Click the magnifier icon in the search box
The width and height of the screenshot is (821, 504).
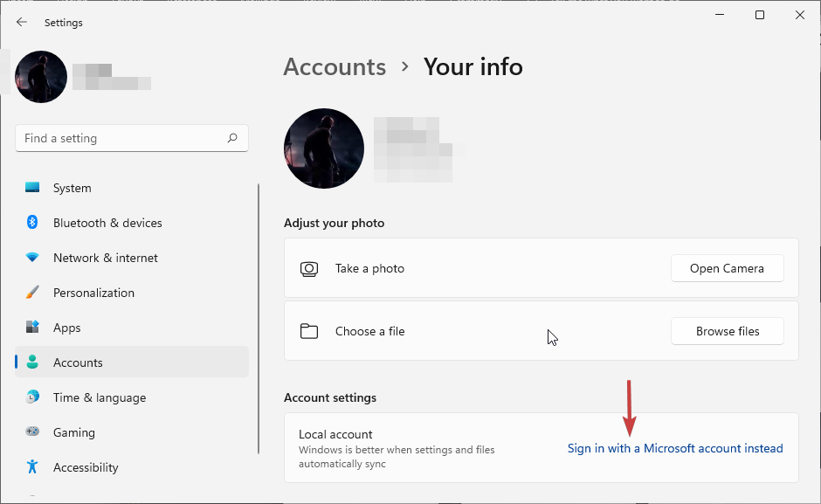tap(232, 138)
